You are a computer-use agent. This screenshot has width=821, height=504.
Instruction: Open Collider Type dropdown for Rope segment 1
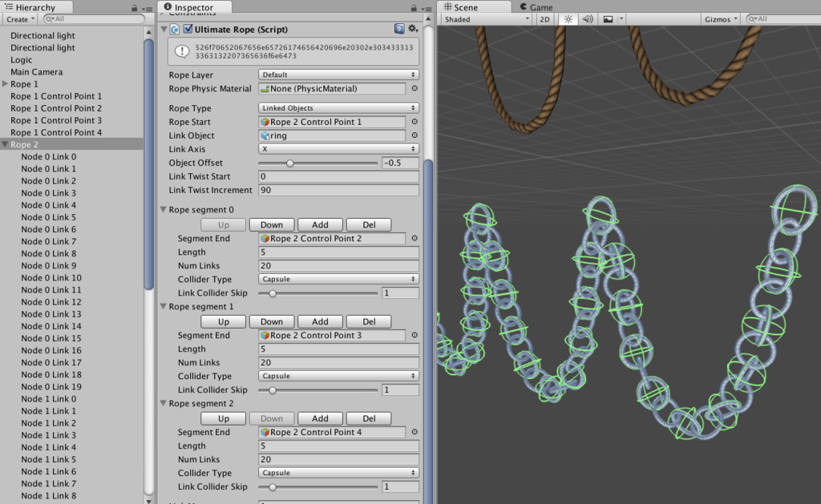(x=339, y=376)
